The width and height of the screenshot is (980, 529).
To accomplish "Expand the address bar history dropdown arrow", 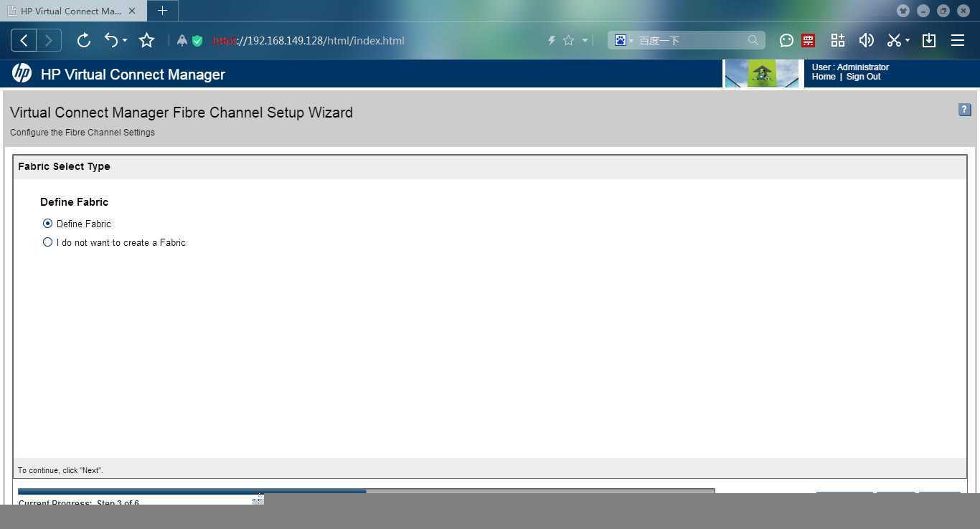I will tap(585, 41).
